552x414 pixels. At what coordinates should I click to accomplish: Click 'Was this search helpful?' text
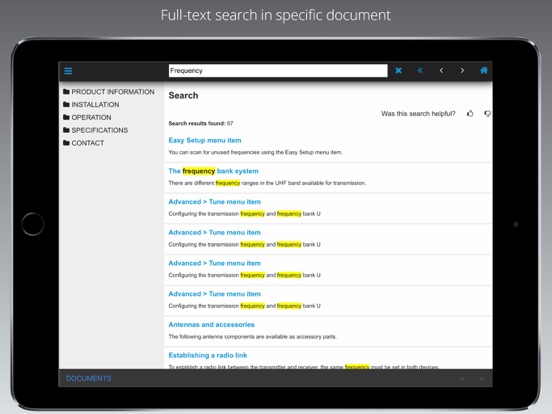pyautogui.click(x=418, y=113)
